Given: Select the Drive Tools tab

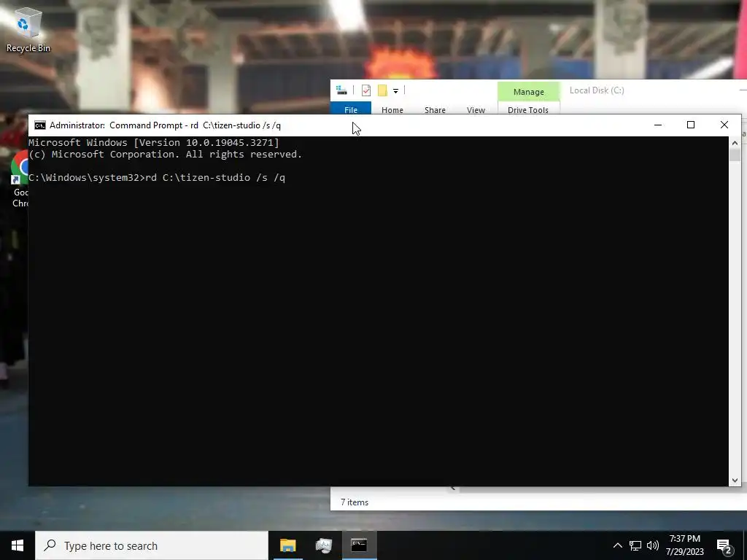Looking at the screenshot, I should (528, 109).
